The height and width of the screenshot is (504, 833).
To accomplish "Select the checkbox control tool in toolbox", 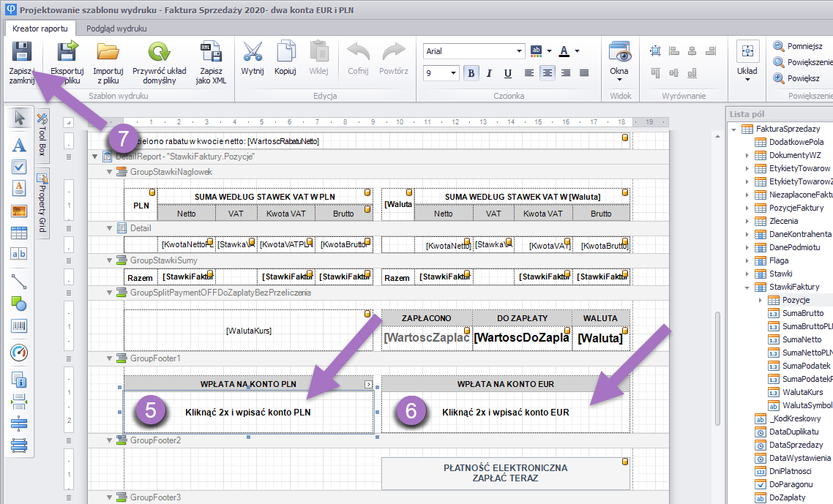I will pyautogui.click(x=19, y=167).
